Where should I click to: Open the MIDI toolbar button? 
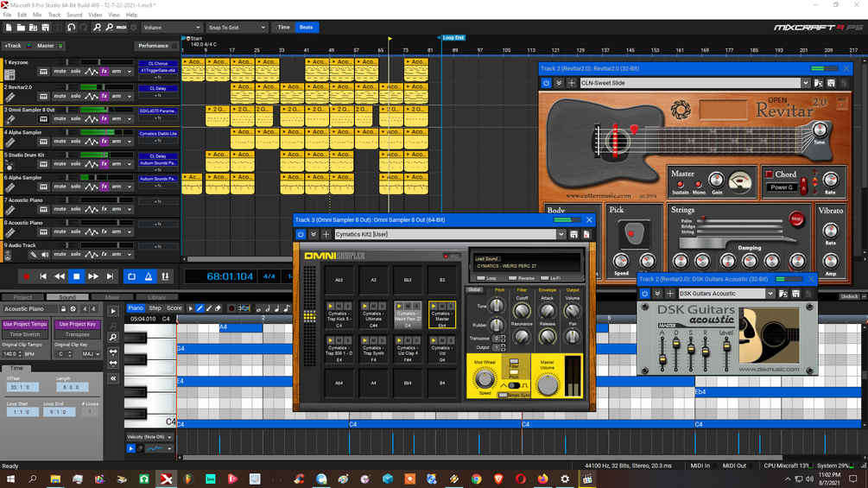click(121, 27)
